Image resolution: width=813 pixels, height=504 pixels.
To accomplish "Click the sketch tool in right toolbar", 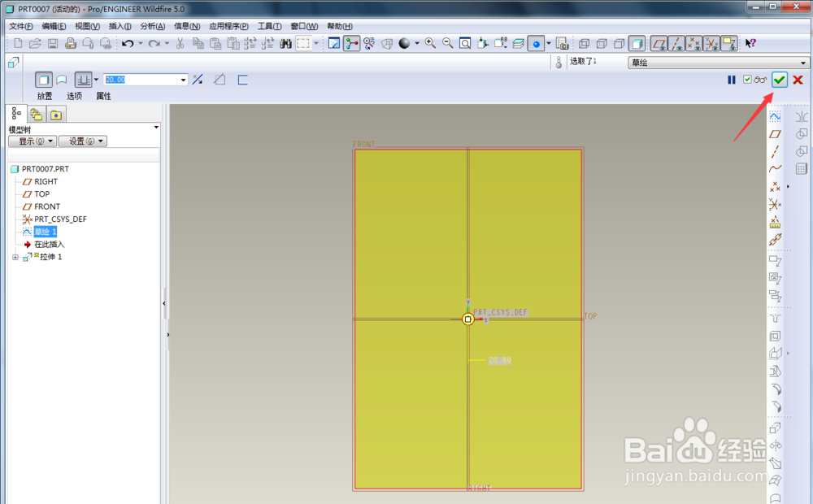I will pyautogui.click(x=775, y=116).
